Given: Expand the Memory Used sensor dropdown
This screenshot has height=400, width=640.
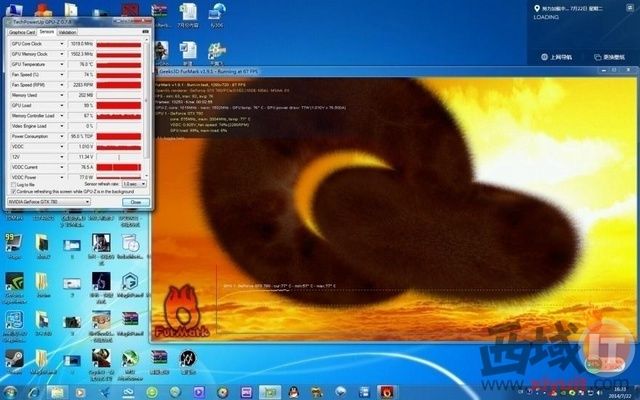Looking at the screenshot, I should 62,95.
